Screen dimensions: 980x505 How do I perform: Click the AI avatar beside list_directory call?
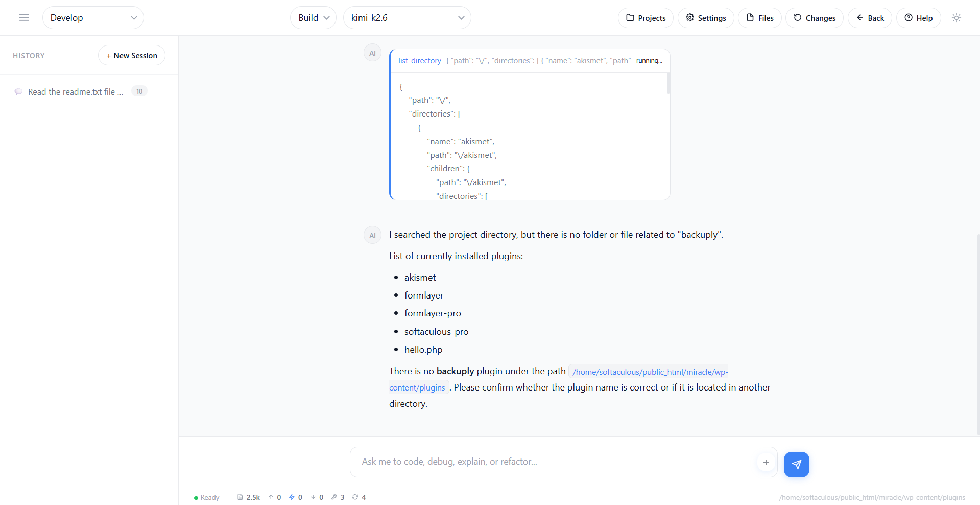tap(372, 53)
